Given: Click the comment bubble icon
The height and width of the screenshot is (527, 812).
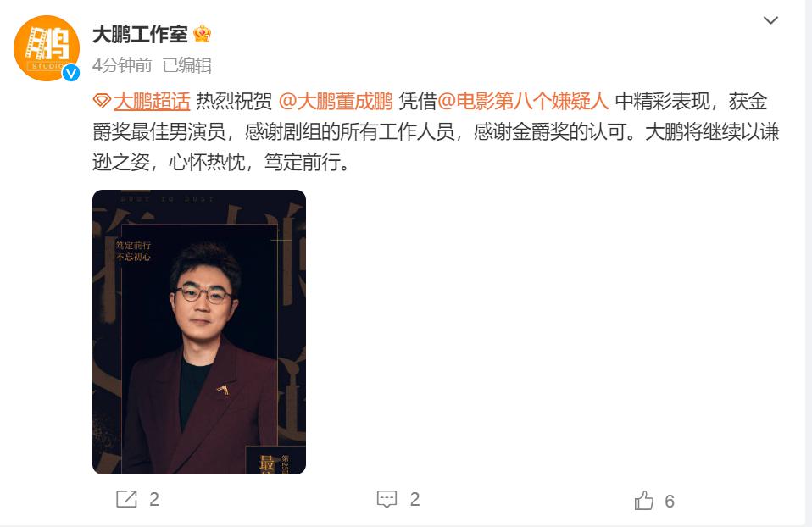Looking at the screenshot, I should (x=387, y=499).
